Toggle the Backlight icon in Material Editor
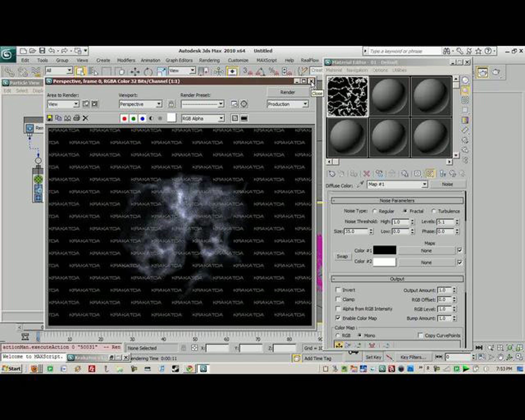This screenshot has width=525, height=420. click(x=465, y=90)
